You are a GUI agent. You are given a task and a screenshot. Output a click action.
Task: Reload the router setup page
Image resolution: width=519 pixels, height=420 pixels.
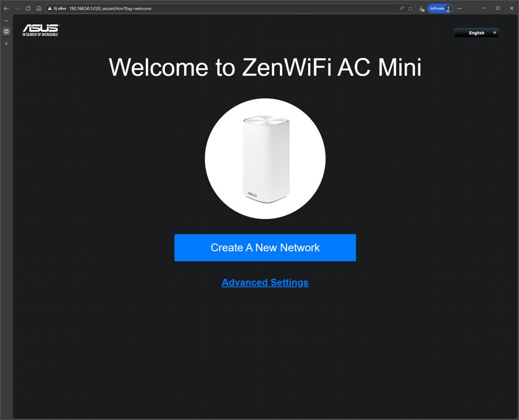(x=28, y=8)
